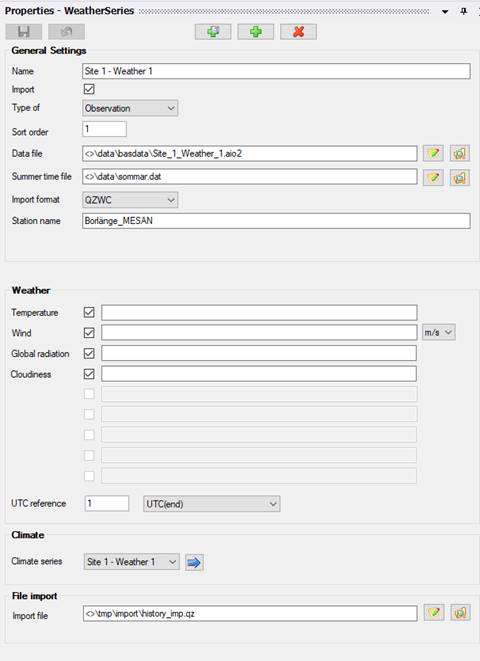Uncheck the Import checkbox
The image size is (480, 661).
click(89, 89)
